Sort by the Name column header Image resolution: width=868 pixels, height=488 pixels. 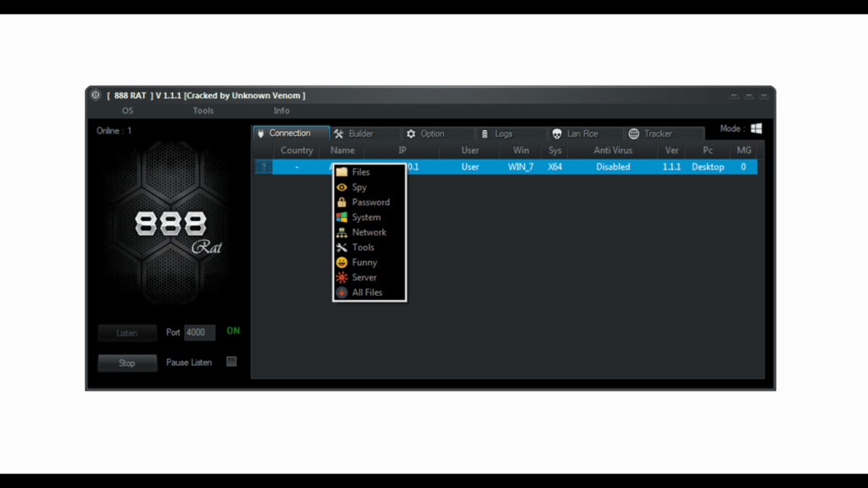coord(342,150)
